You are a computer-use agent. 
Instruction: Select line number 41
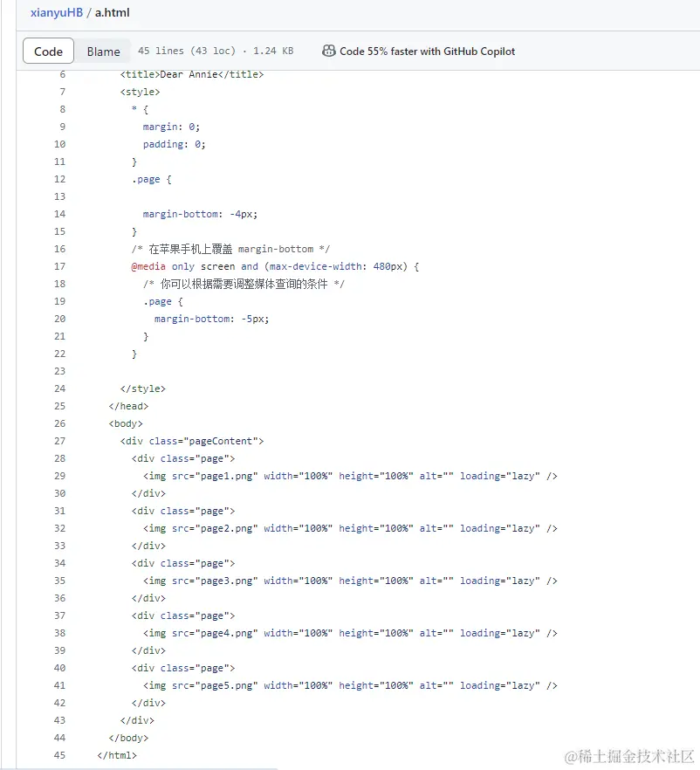[x=59, y=685]
